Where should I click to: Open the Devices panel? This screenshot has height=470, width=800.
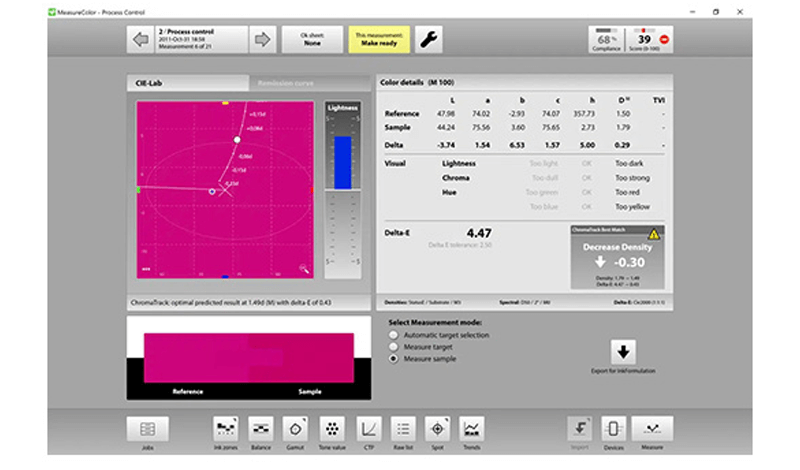(613, 429)
